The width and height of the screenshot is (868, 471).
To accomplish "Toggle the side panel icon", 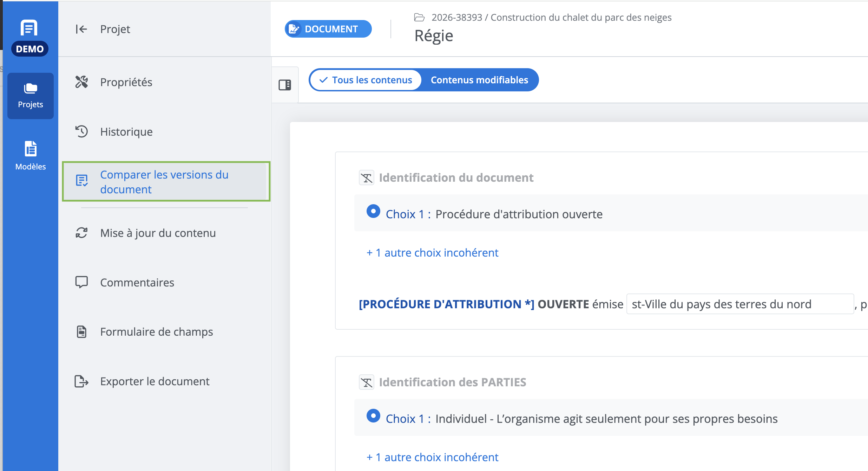I will pos(285,85).
